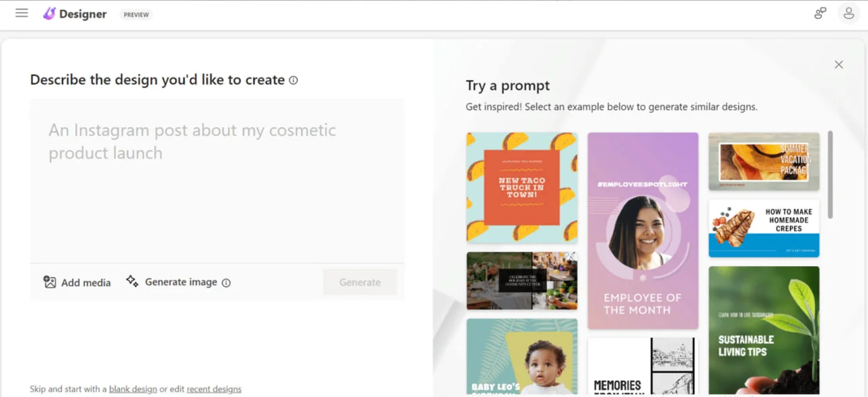Click the Designer logo icon

click(50, 14)
